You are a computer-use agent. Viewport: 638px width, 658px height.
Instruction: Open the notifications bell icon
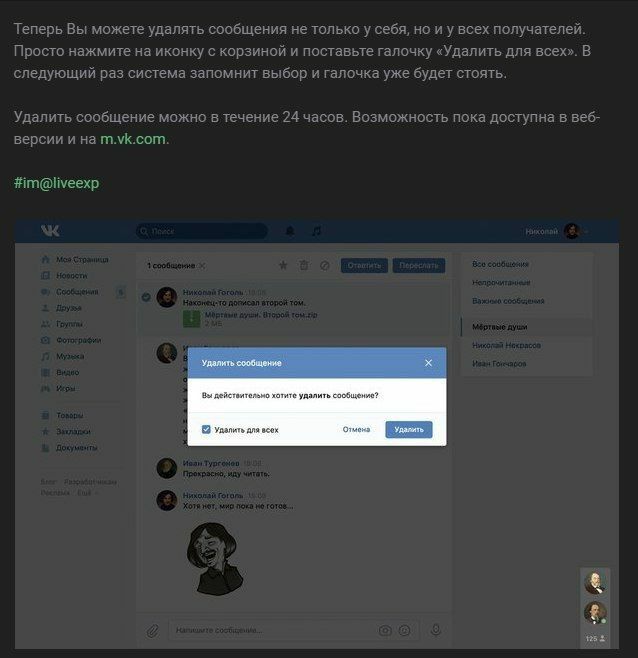[x=290, y=231]
